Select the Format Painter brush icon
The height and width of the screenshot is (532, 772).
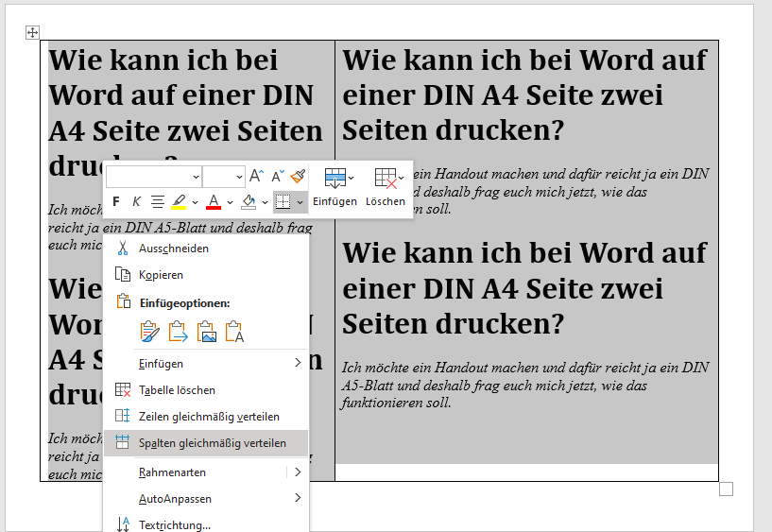[298, 176]
